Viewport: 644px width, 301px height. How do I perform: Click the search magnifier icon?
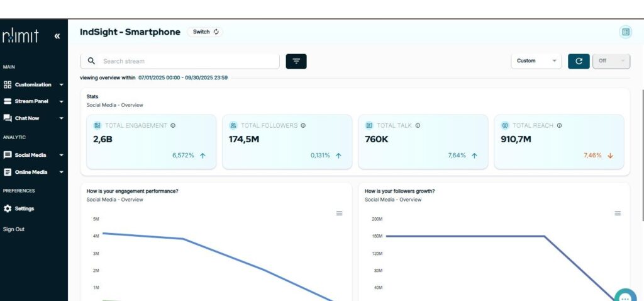point(92,61)
